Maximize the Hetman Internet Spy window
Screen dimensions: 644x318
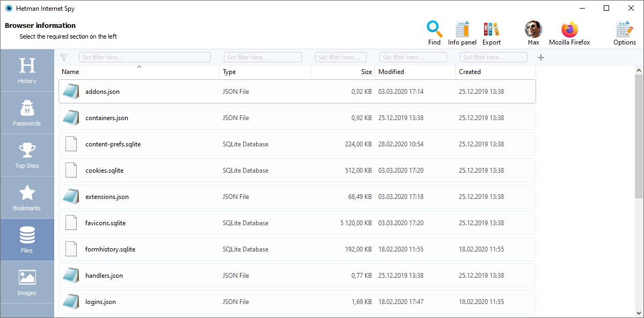point(606,8)
